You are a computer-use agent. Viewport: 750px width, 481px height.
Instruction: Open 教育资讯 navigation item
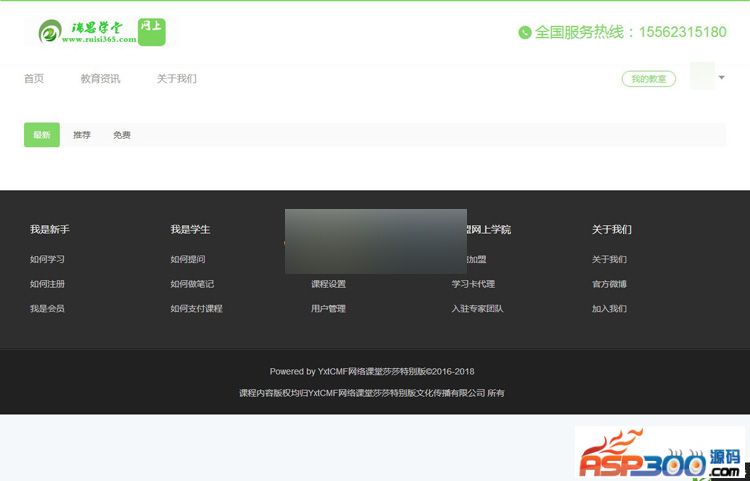click(100, 78)
